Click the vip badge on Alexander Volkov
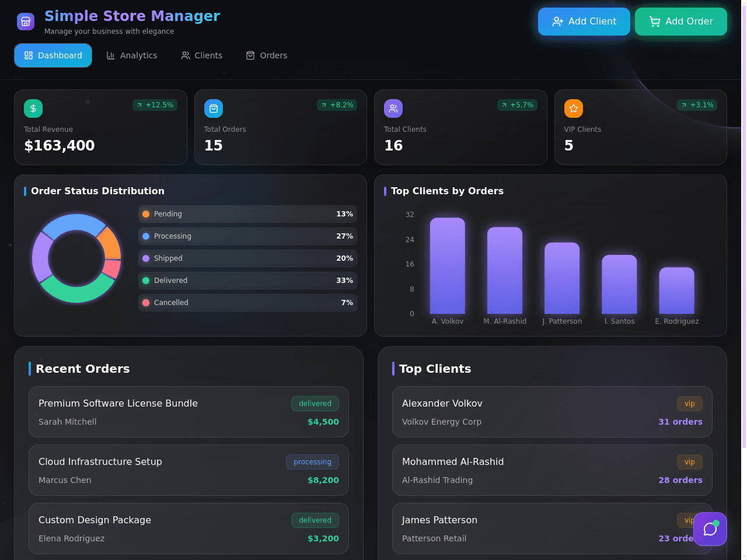 coord(690,404)
